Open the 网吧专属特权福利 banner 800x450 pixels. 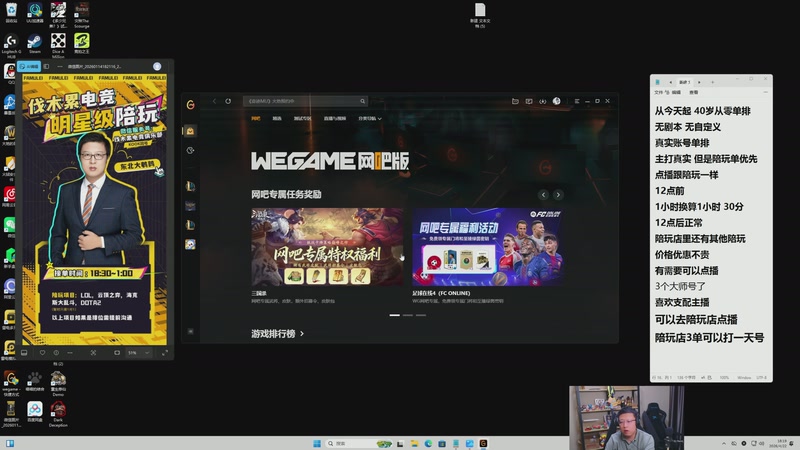327,246
